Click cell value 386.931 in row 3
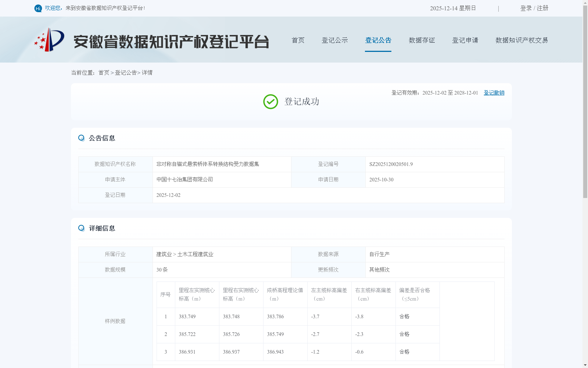Image resolution: width=588 pixels, height=368 pixels. (187, 352)
